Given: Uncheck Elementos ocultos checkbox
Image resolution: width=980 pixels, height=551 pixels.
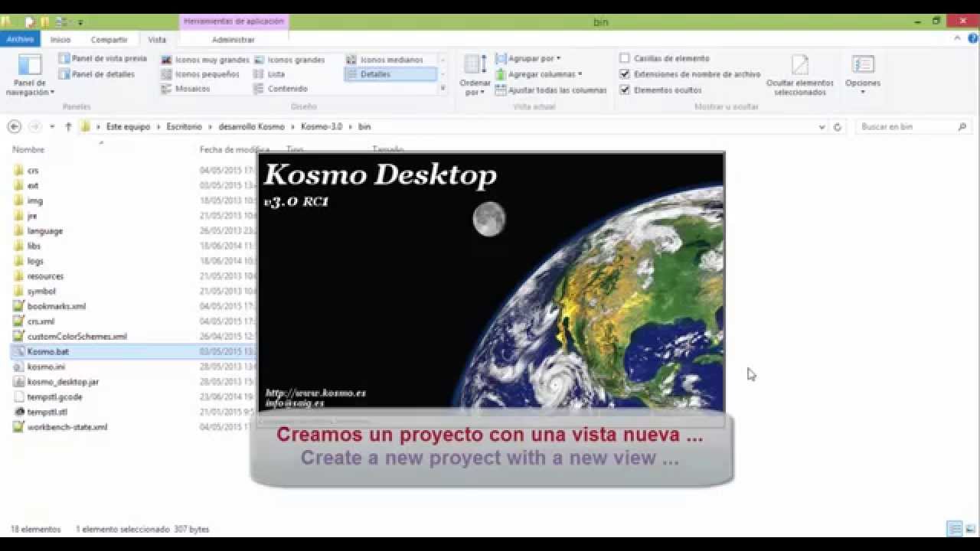Looking at the screenshot, I should (625, 90).
